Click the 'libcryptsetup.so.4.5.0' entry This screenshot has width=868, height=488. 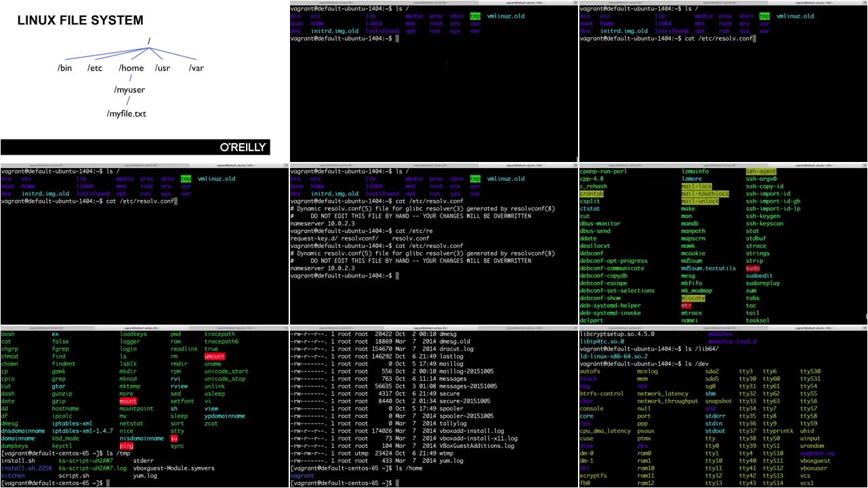[618, 334]
